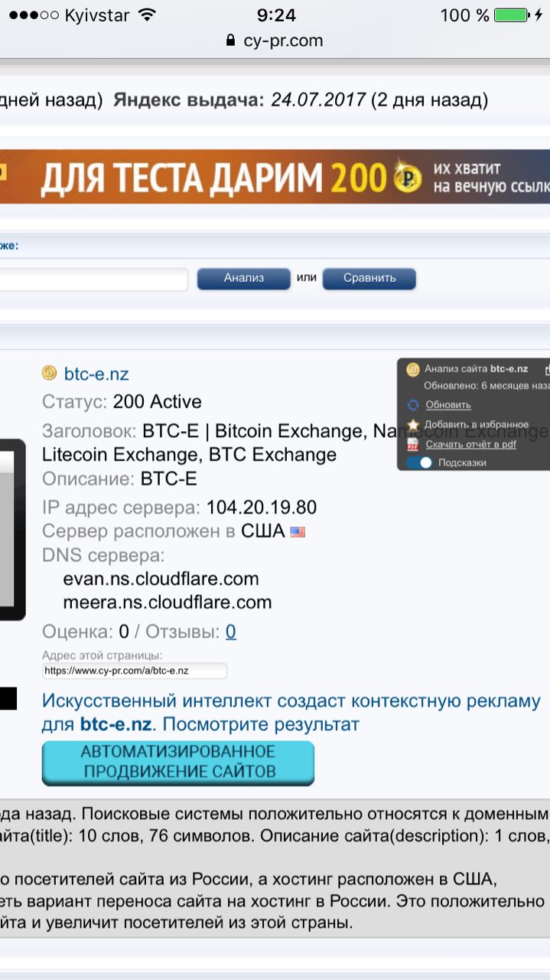This screenshot has height=980, width=550.
Task: Tap the Яндекс выдача date 24.07.2017
Action: pyautogui.click(x=318, y=100)
